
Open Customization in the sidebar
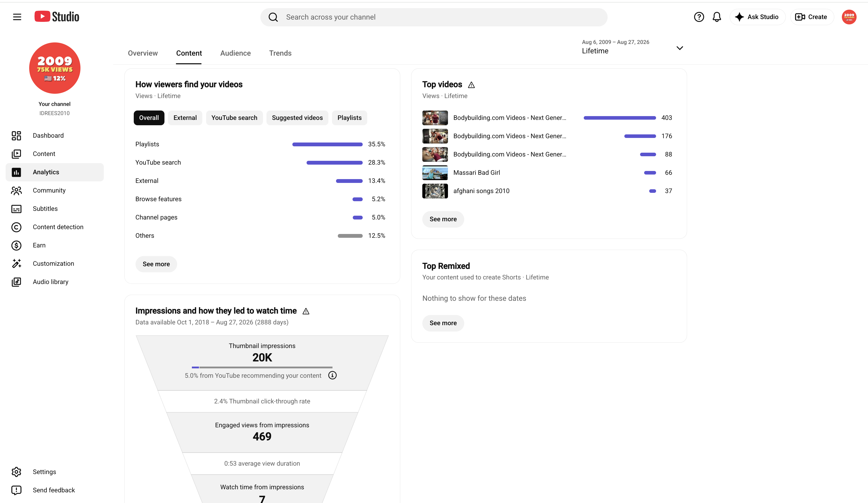pyautogui.click(x=54, y=263)
